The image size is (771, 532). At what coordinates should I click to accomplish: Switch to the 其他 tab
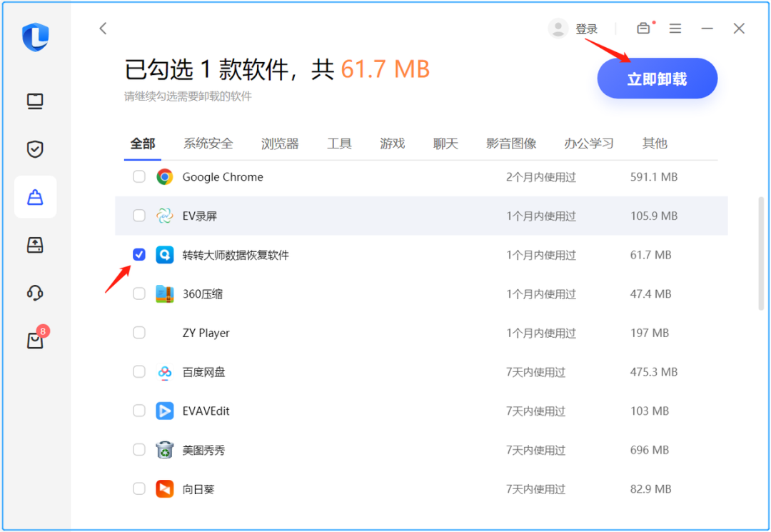tap(655, 144)
